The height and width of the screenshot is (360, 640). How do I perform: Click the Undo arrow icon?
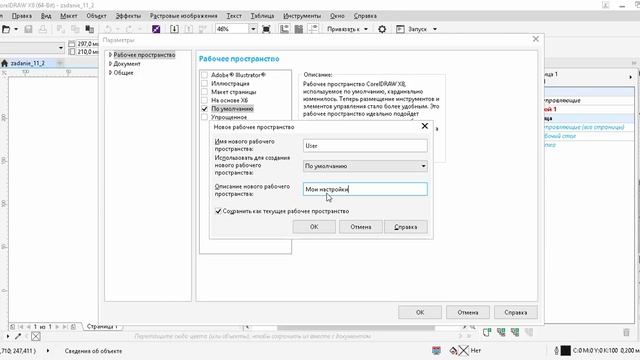pos(108,29)
